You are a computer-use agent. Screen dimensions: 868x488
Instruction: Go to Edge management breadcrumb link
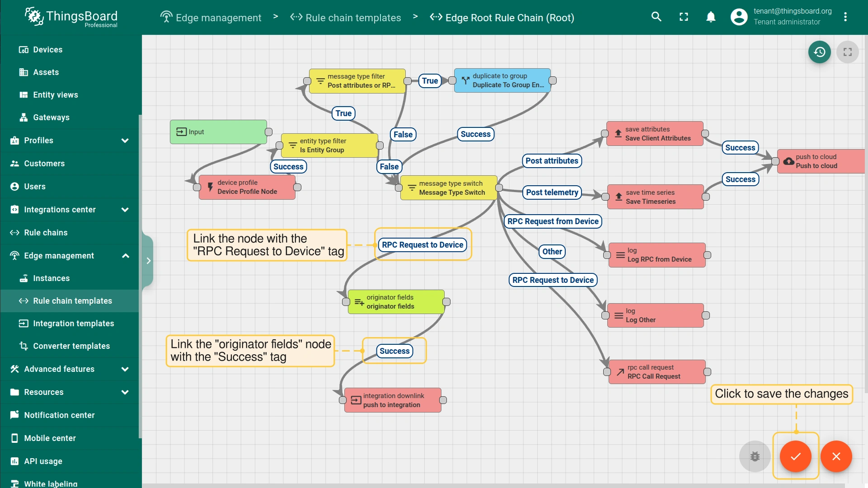coord(218,18)
